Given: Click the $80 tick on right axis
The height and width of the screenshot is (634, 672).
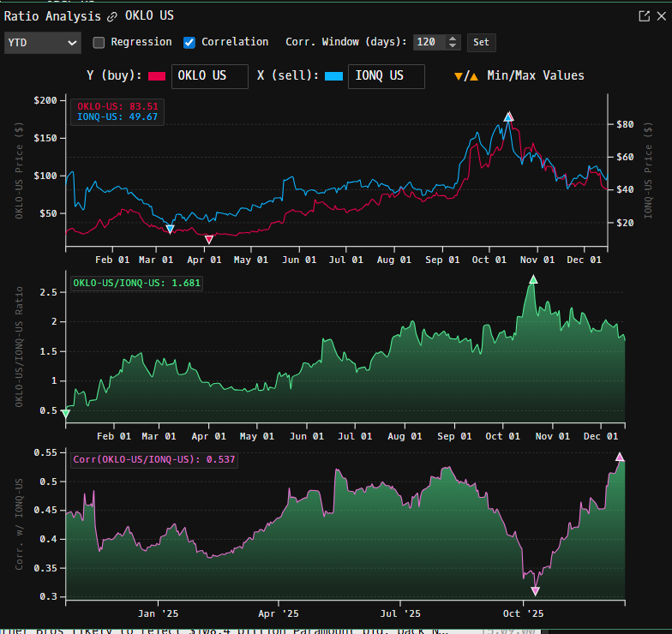Looking at the screenshot, I should coord(625,124).
